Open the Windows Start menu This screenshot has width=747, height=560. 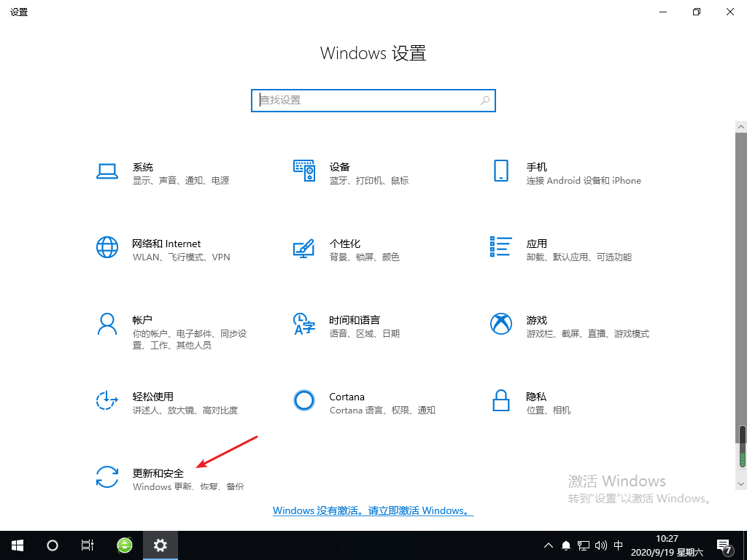coord(17,545)
